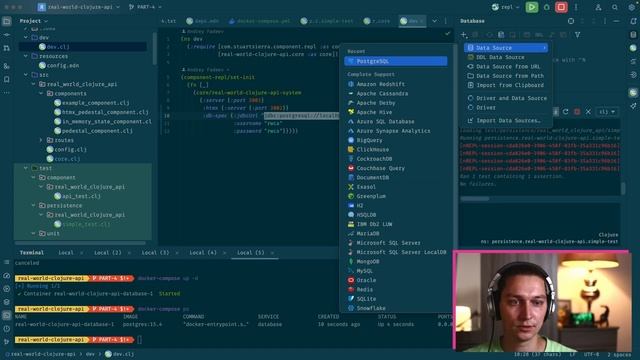Open the Database tool window icon in right sidebar
This screenshot has height=360, width=640.
click(x=633, y=35)
